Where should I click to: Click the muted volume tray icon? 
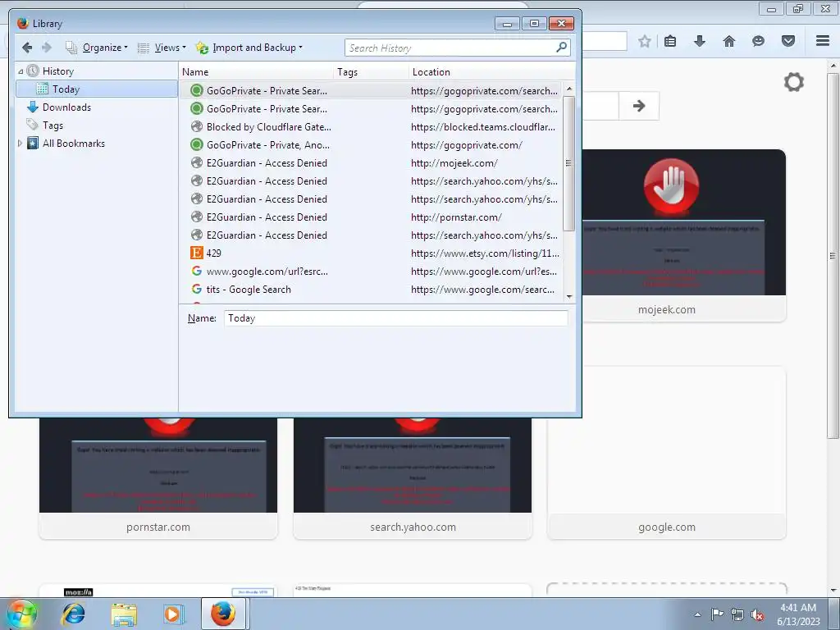coord(757,615)
